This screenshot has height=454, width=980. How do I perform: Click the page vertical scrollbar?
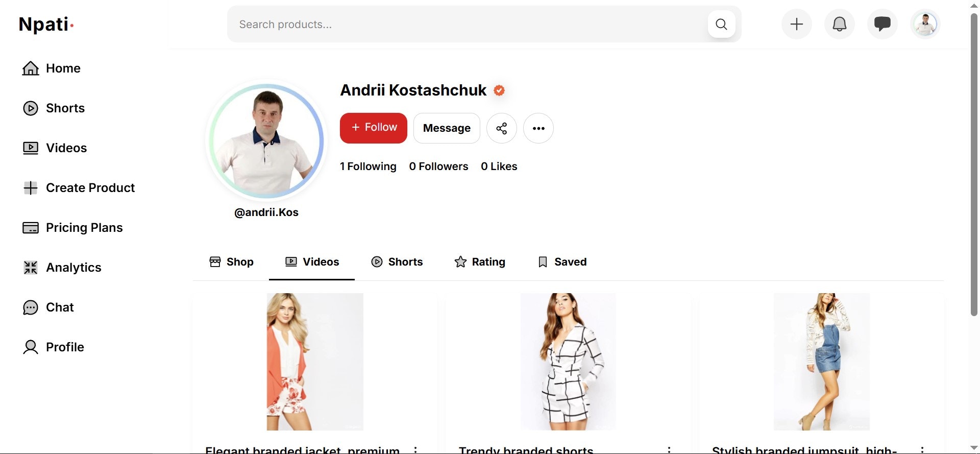click(974, 163)
